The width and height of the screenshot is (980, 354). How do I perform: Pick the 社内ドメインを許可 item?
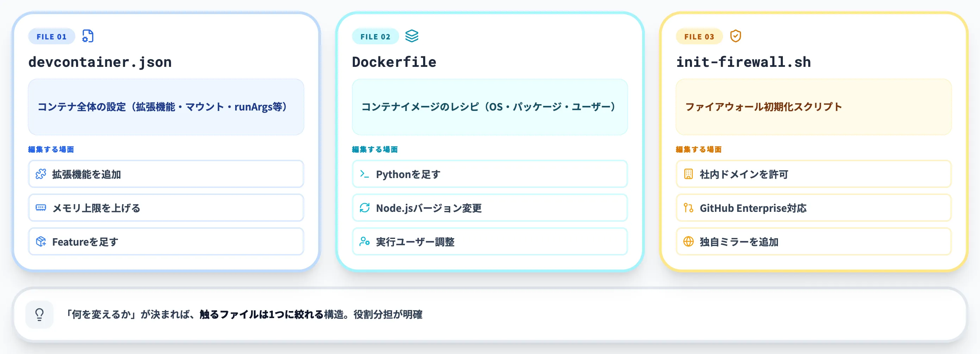tap(813, 174)
